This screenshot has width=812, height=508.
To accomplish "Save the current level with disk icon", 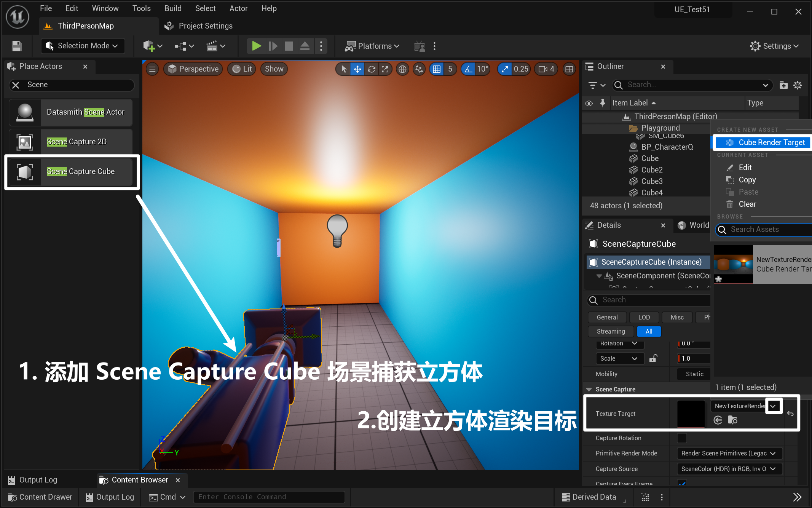I will 16,46.
